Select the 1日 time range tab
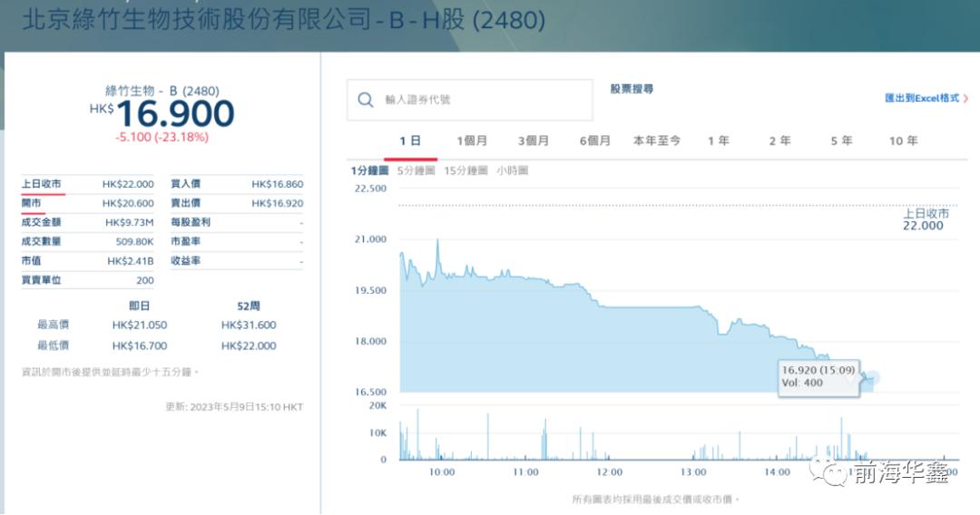Viewport: 980px width, 515px height. point(410,141)
